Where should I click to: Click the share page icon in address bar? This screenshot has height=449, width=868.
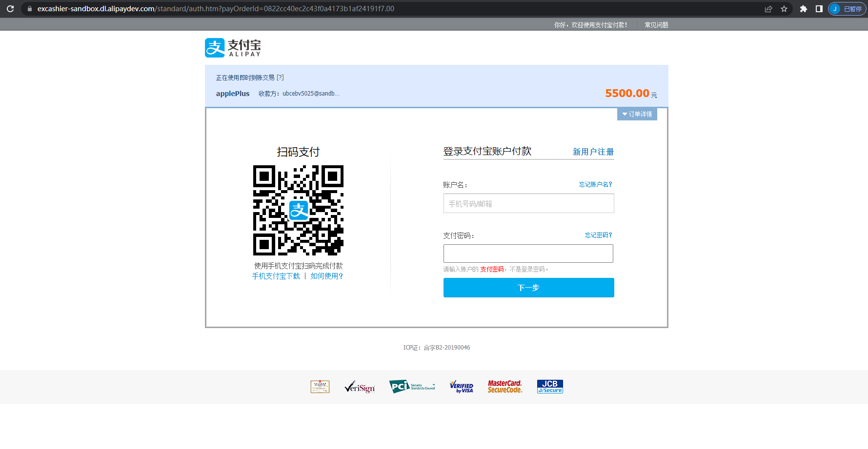coord(768,9)
